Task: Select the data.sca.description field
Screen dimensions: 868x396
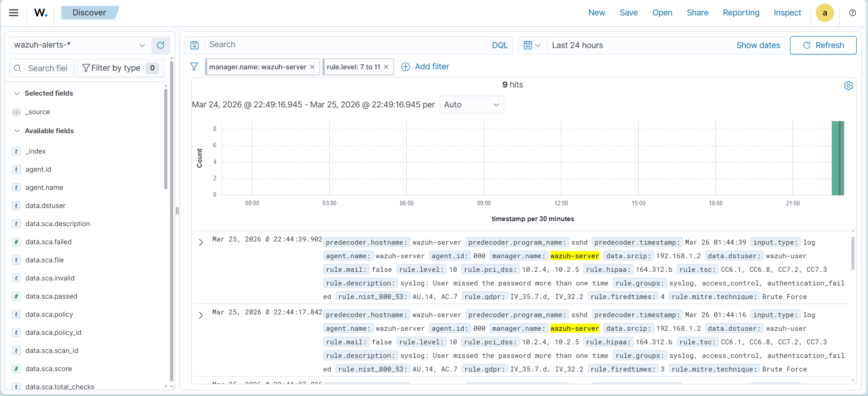Action: (x=58, y=224)
